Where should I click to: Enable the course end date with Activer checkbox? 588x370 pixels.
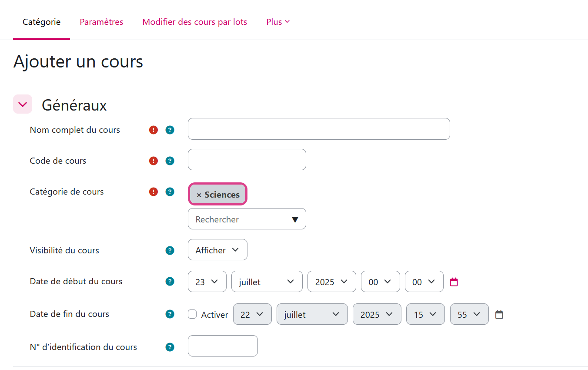(x=192, y=314)
